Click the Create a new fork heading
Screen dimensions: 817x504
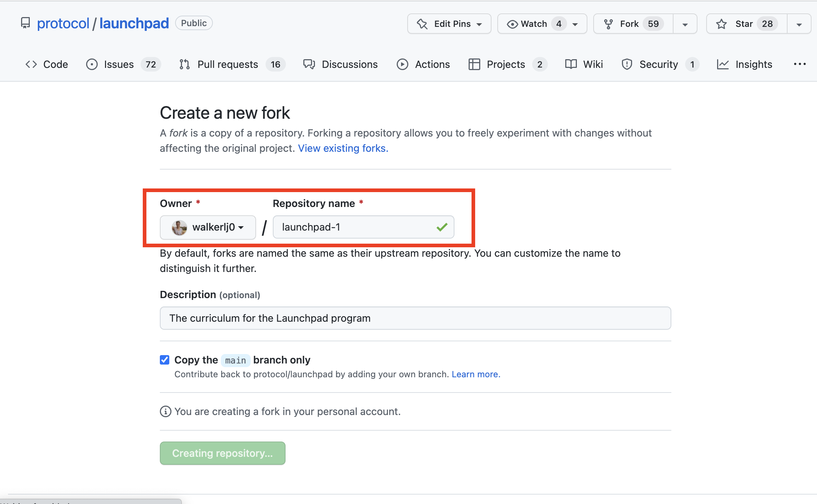(225, 113)
